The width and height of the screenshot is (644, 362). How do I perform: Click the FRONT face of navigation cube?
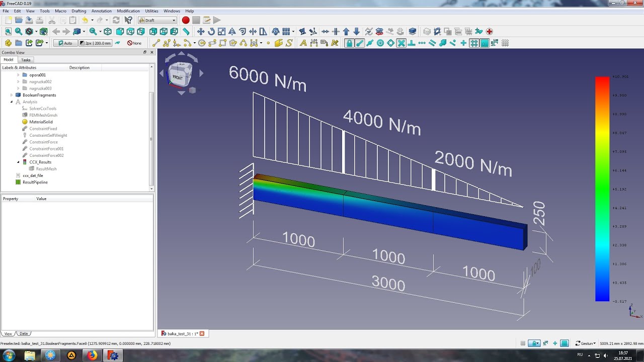(x=177, y=77)
